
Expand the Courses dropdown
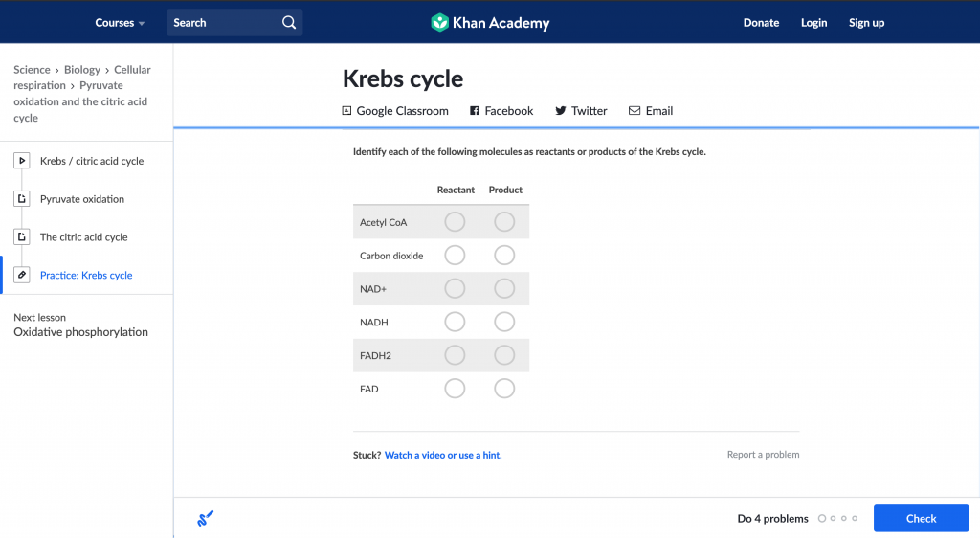120,22
